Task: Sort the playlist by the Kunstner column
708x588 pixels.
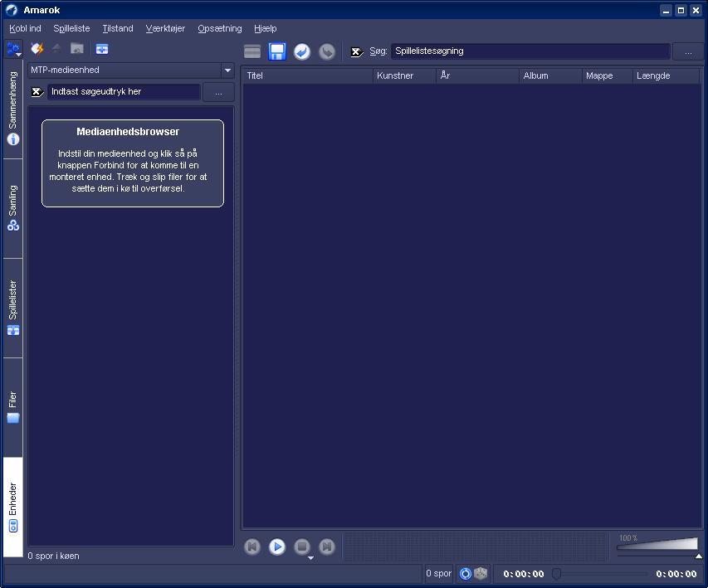Action: click(404, 75)
